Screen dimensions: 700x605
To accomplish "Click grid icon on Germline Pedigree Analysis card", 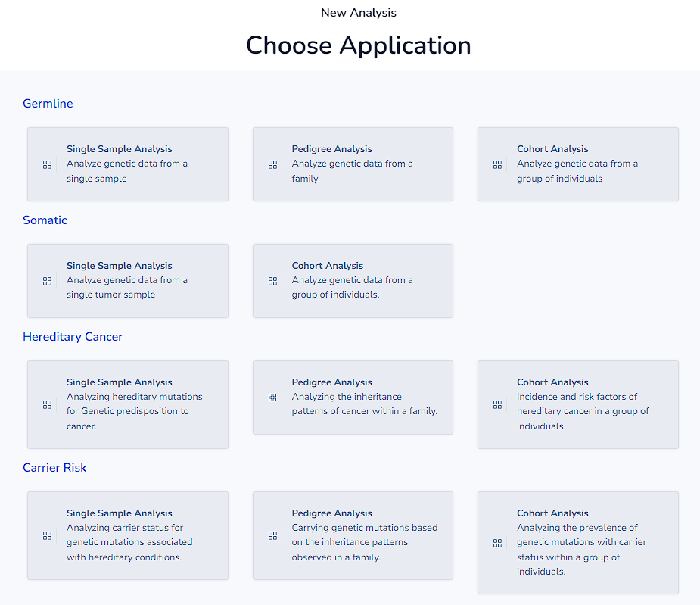I will 272,164.
